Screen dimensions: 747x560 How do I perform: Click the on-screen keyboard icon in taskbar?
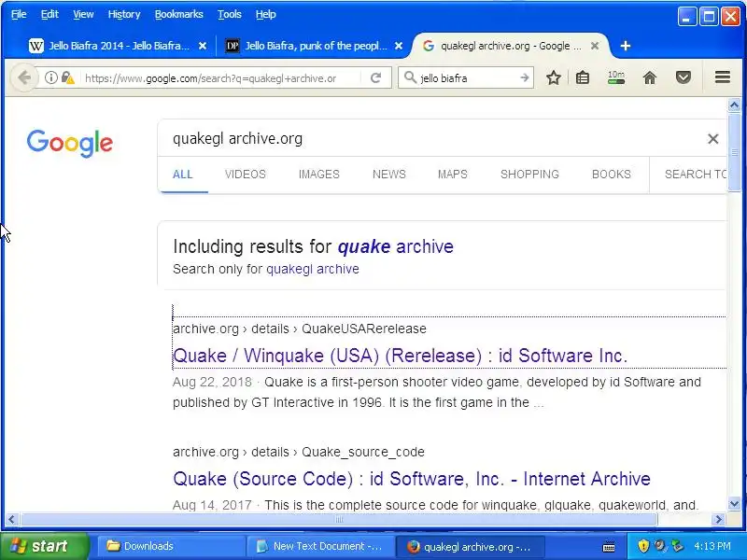tap(609, 547)
